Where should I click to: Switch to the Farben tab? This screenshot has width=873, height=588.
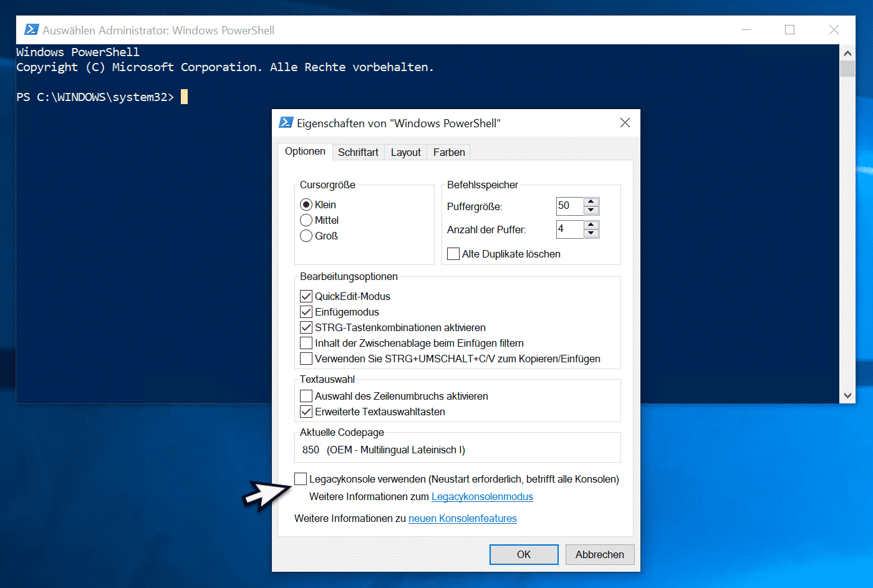pos(449,152)
